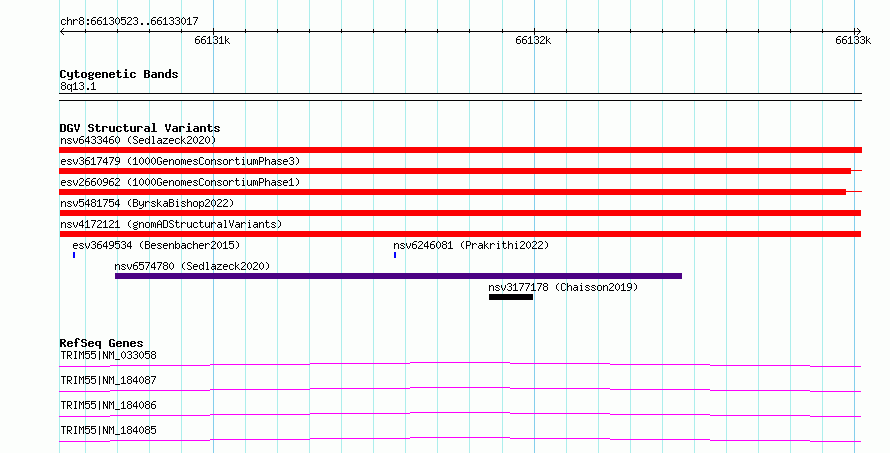This screenshot has width=890, height=453.
Task: Open nsv4172121 (gnomADStructuralVariants) label
Action: [171, 224]
